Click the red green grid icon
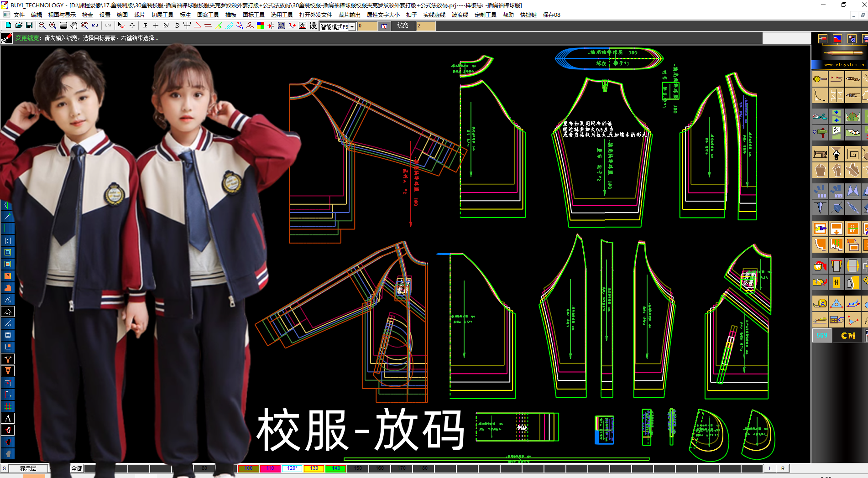The height and width of the screenshot is (478, 868). 8,406
